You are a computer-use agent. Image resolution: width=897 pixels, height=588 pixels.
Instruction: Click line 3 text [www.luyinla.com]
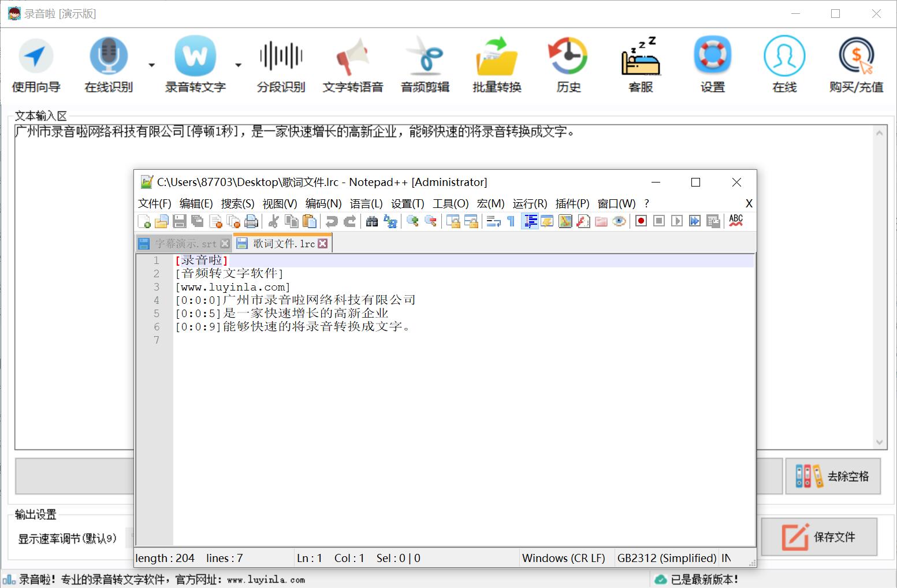click(233, 287)
